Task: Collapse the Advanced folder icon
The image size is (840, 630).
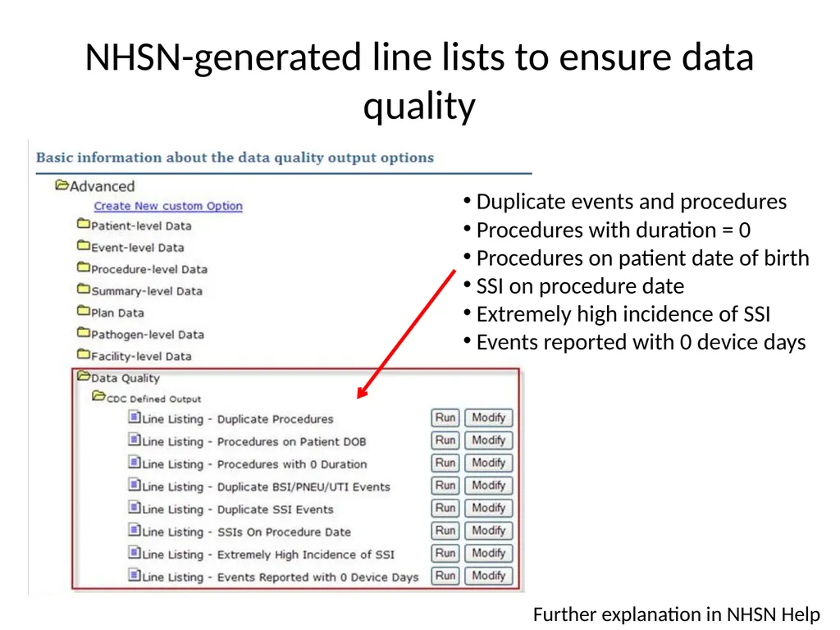Action: [x=62, y=185]
